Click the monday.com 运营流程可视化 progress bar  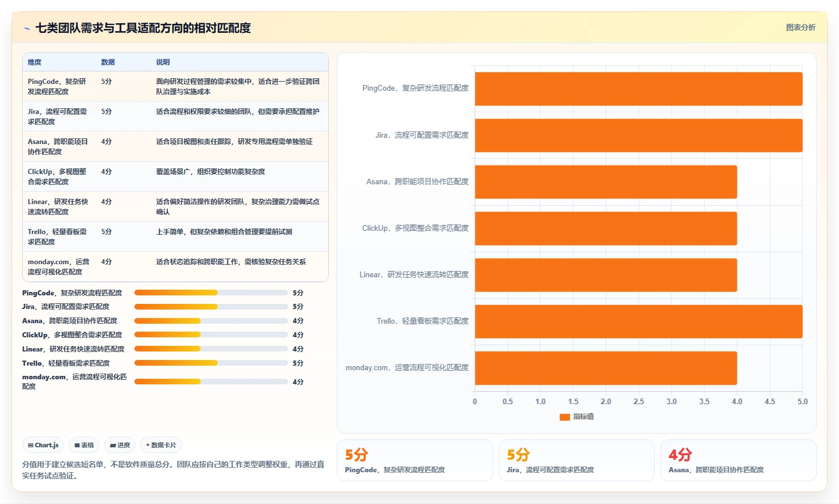[x=211, y=382]
